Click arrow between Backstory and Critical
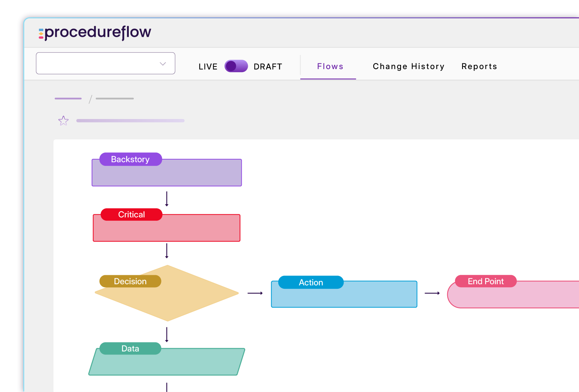 tap(167, 199)
